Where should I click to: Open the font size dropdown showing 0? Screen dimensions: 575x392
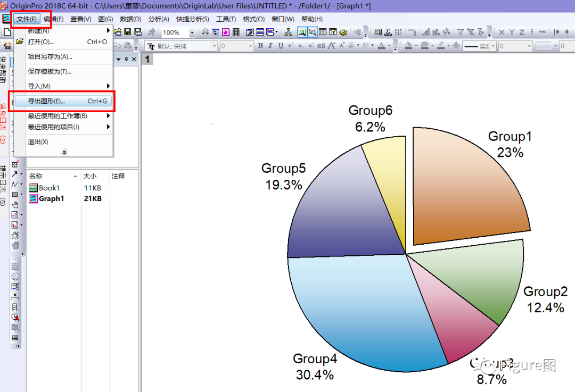click(250, 46)
